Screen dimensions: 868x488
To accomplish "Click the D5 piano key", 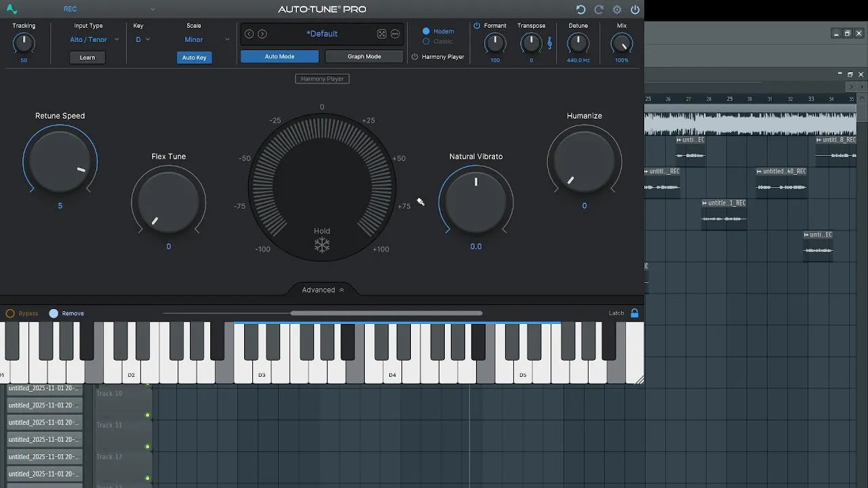I will 523,369.
